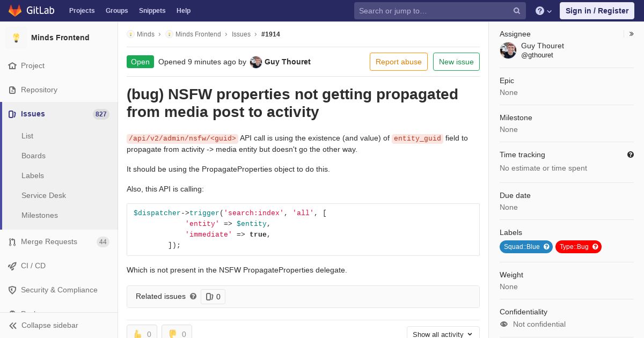The width and height of the screenshot is (644, 338).
Task: Click the Report abuse button
Action: (x=399, y=62)
